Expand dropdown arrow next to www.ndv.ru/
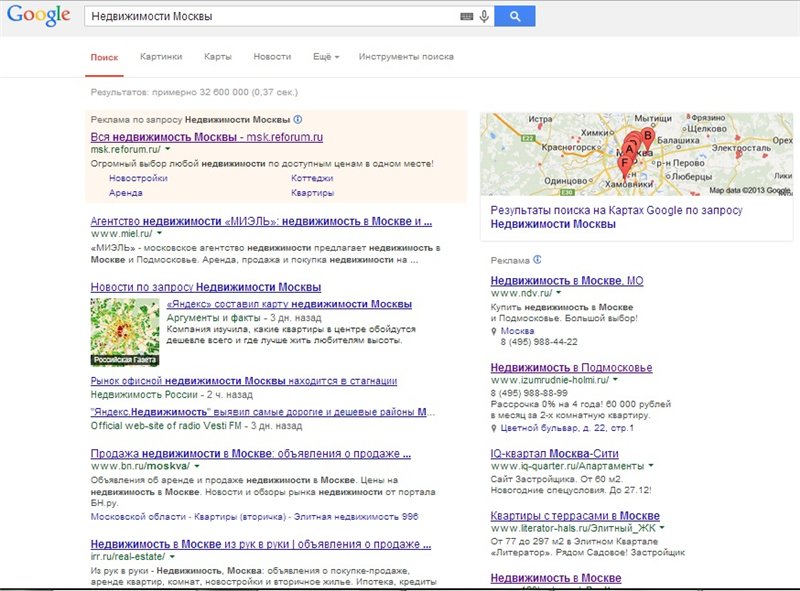Screen dimensions: 800x591 click(559, 293)
